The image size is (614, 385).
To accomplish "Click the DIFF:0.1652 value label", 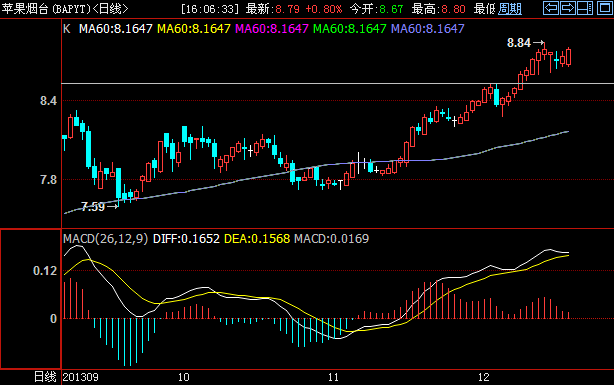I will click(186, 239).
